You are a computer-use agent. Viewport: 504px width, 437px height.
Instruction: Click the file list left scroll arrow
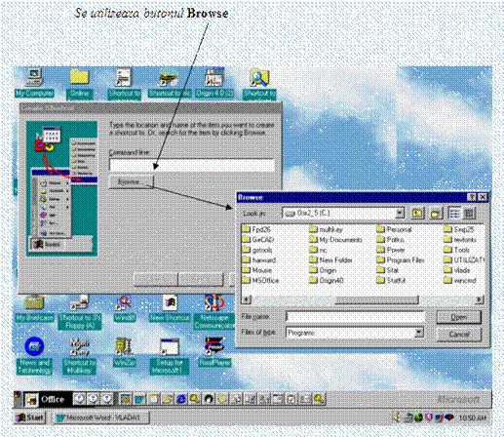click(x=247, y=299)
